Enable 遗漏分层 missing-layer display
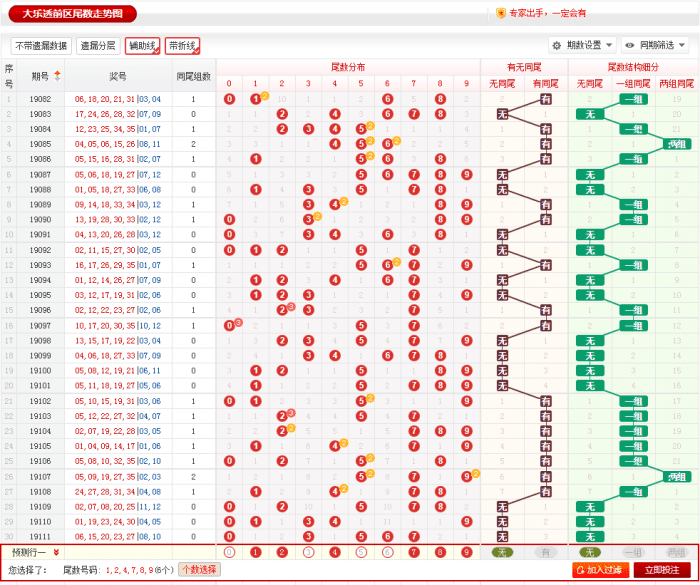Image resolution: width=700 pixels, height=585 pixels. [x=98, y=46]
